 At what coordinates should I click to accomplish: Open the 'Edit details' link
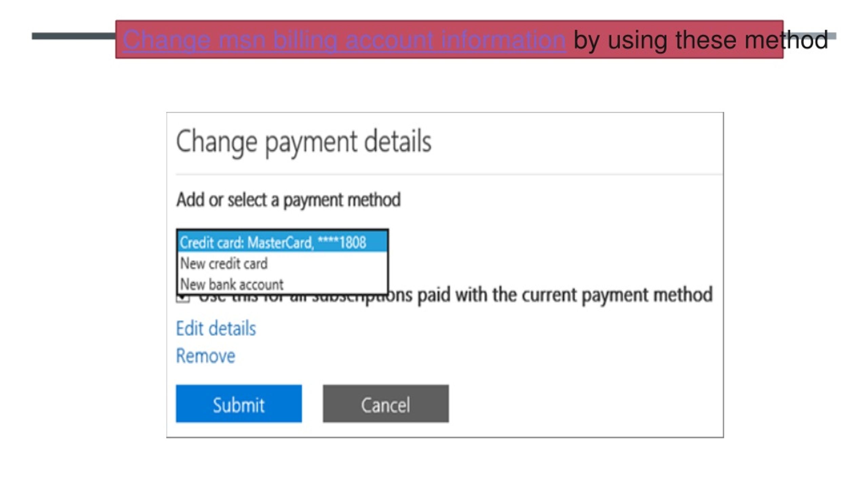coord(216,328)
